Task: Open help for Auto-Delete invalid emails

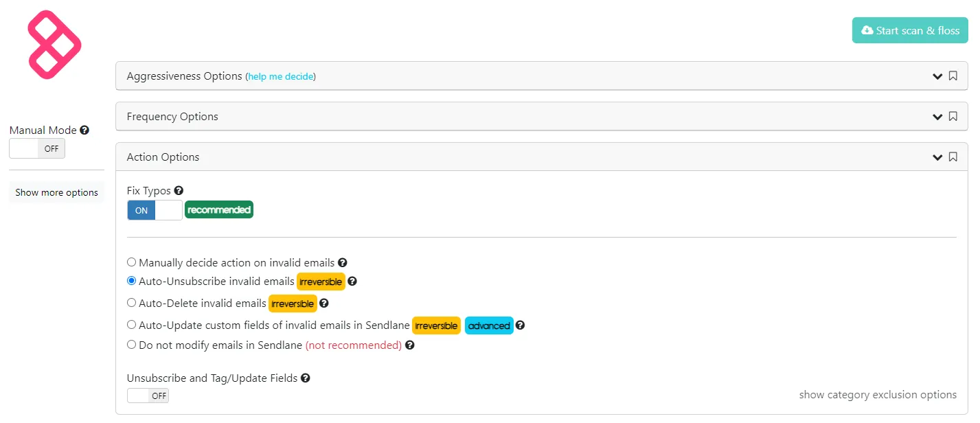Action: (x=324, y=303)
